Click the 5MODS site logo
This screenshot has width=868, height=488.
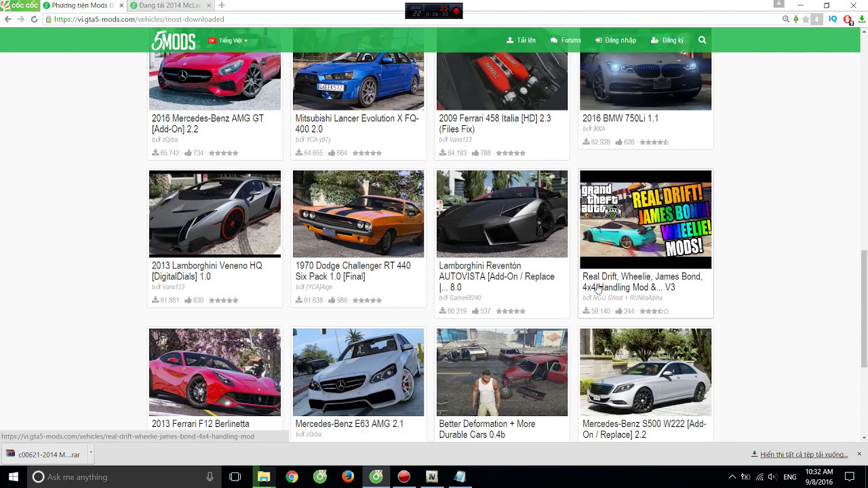pyautogui.click(x=173, y=41)
